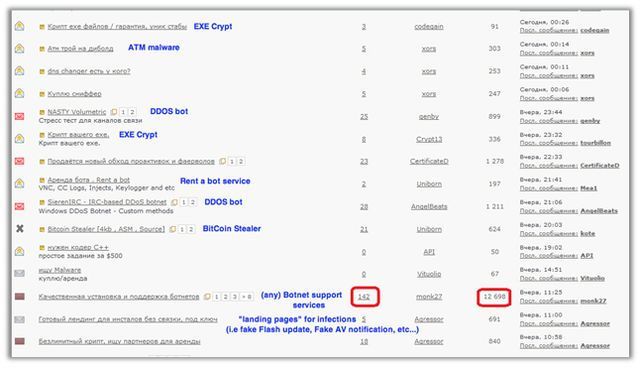Open the 'Крипт вашего exe.' thread title
The height and width of the screenshot is (367, 640).
[78, 134]
